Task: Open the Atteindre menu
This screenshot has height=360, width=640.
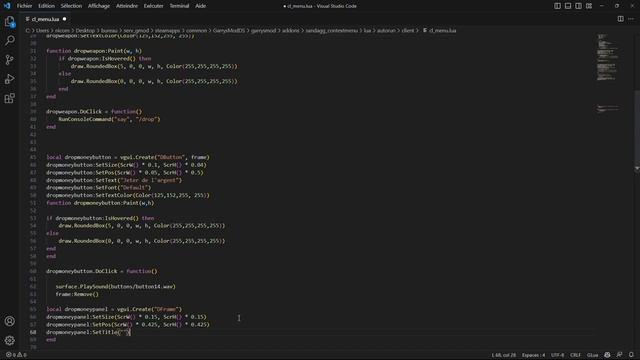Action: [x=127, y=6]
